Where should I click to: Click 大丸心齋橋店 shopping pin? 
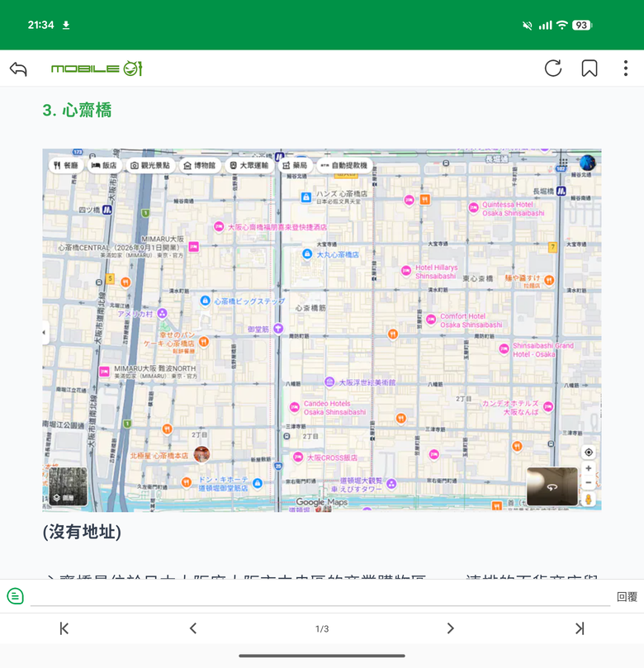[x=307, y=254]
